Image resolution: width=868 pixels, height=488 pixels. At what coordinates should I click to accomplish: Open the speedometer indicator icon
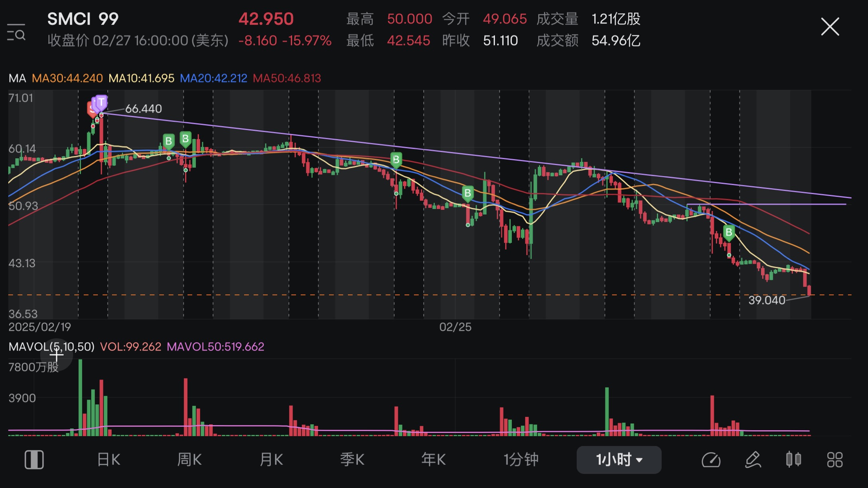[x=711, y=460]
